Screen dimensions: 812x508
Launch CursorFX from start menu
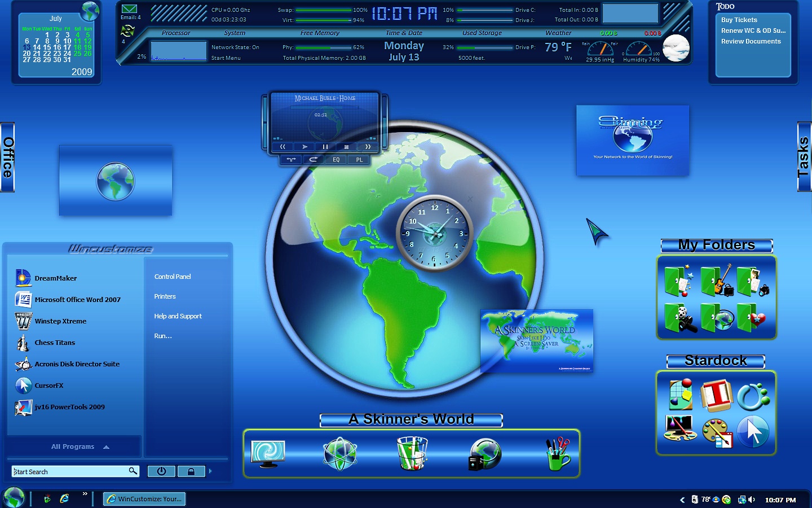(x=39, y=386)
